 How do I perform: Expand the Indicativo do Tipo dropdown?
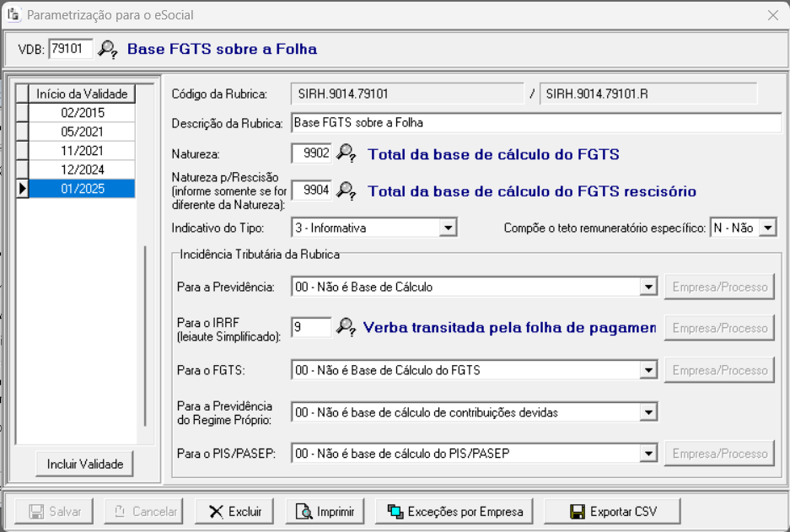[449, 228]
